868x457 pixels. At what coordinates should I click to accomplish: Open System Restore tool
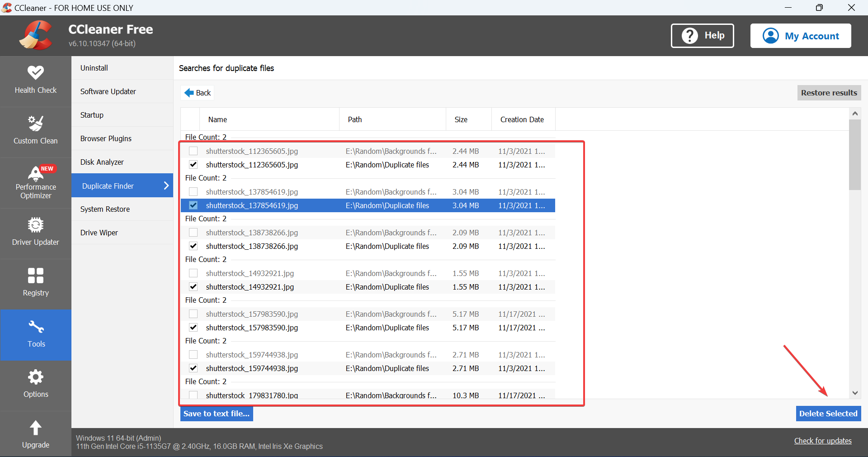pyautogui.click(x=122, y=209)
